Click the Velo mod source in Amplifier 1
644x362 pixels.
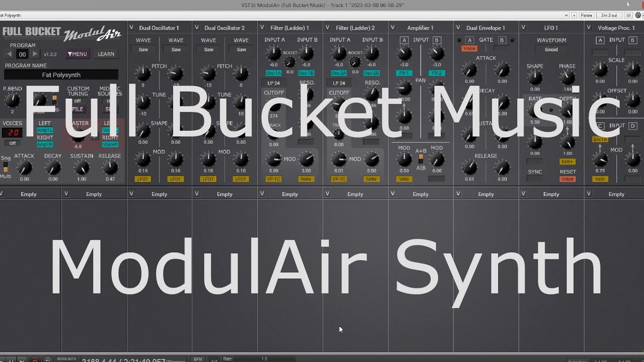coord(404,179)
